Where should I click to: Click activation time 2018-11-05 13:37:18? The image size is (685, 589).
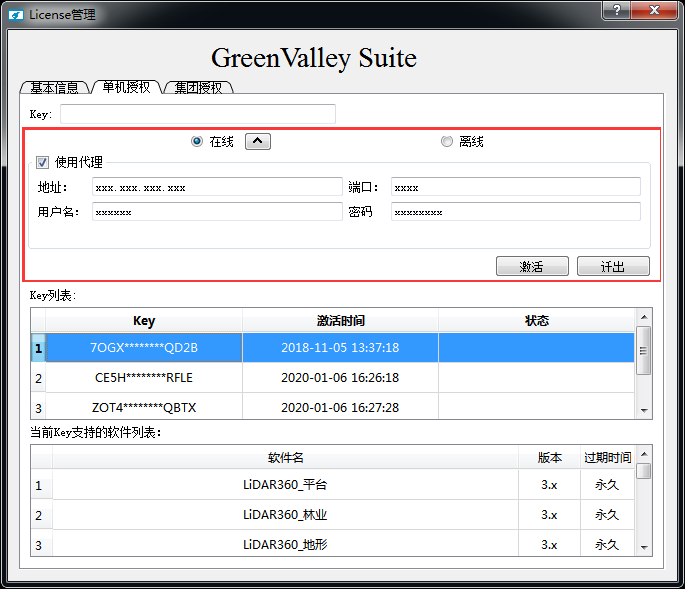coord(340,347)
